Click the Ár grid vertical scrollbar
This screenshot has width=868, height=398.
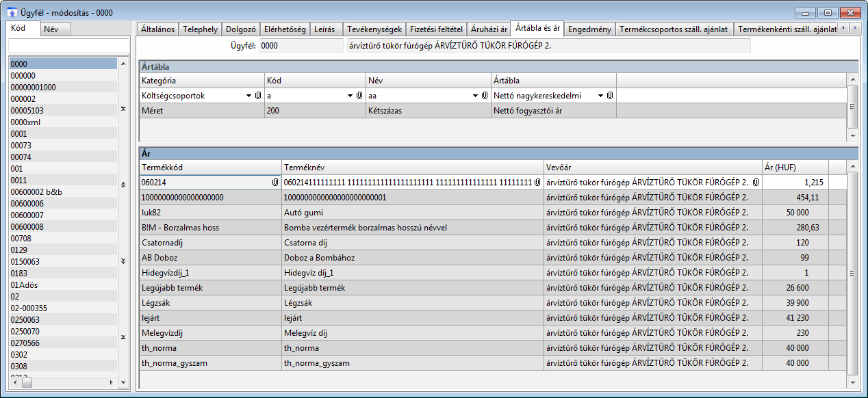tap(852, 274)
